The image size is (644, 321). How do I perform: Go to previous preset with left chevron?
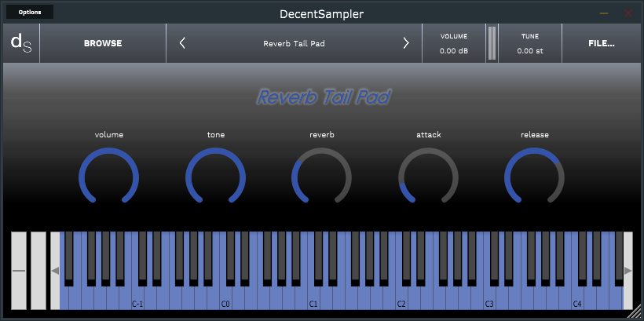click(182, 43)
